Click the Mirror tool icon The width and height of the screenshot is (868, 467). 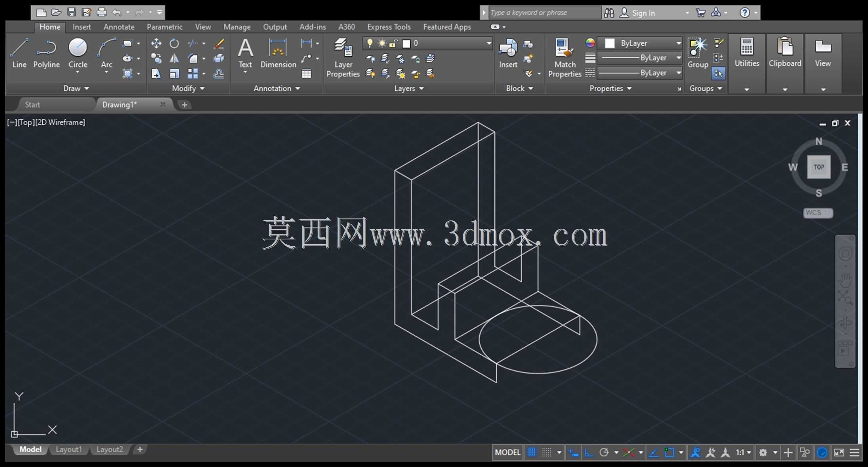pos(174,59)
